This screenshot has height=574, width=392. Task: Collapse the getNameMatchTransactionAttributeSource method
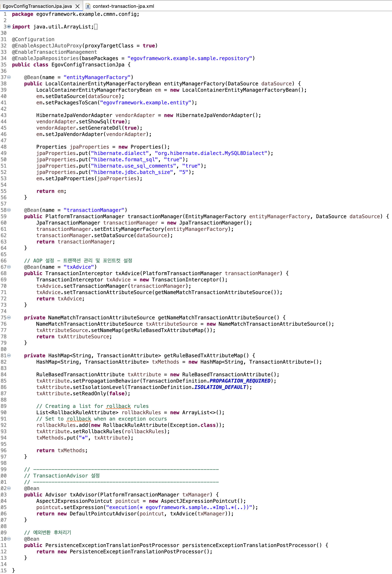(x=8, y=318)
